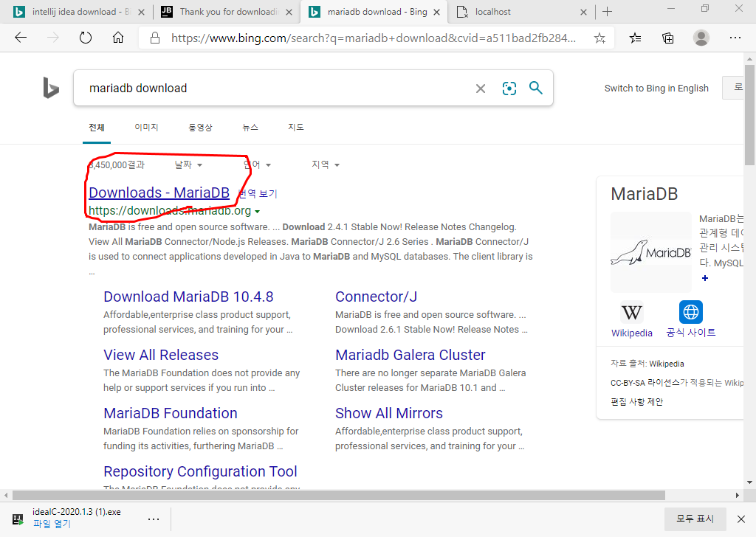Open the Connector/J link
This screenshot has width=756, height=537.
[376, 297]
